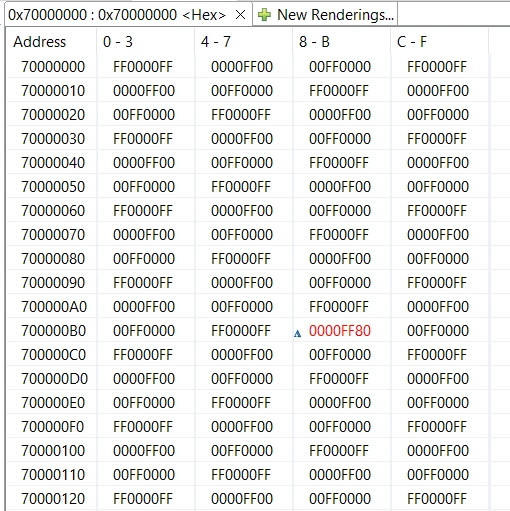
Task: Select address cell 700000C0
Action: [54, 355]
